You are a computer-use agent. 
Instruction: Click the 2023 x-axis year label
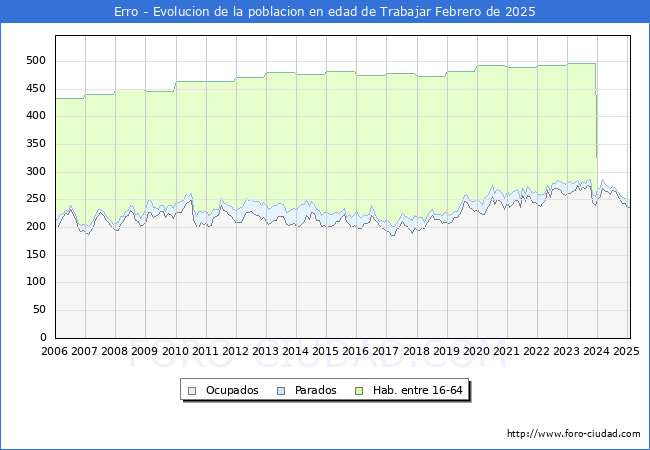pos(566,351)
